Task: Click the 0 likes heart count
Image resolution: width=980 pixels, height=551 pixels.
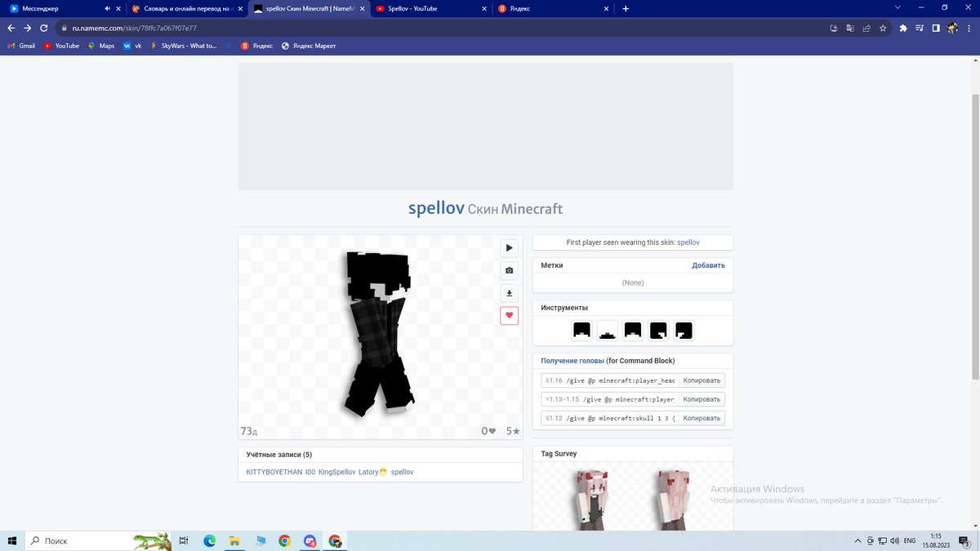Action: tap(488, 431)
